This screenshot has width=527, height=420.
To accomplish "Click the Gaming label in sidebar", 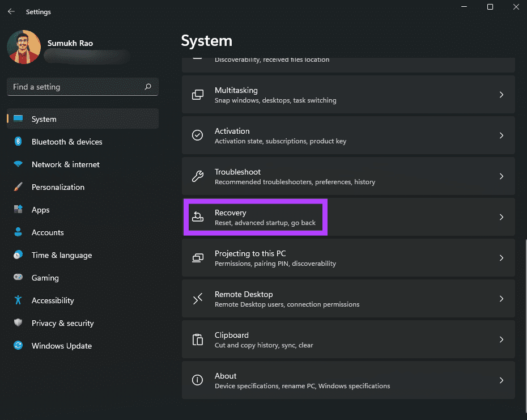I will click(45, 278).
